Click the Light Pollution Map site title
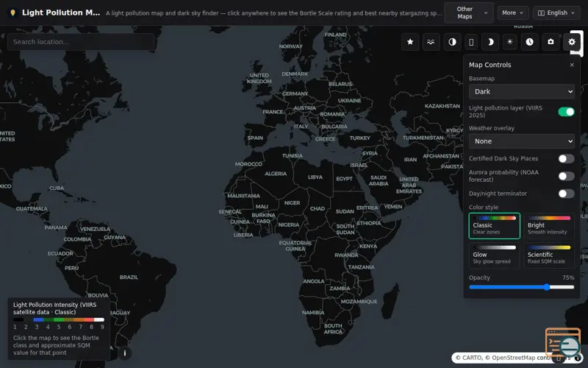The image size is (588, 368). coord(61,13)
